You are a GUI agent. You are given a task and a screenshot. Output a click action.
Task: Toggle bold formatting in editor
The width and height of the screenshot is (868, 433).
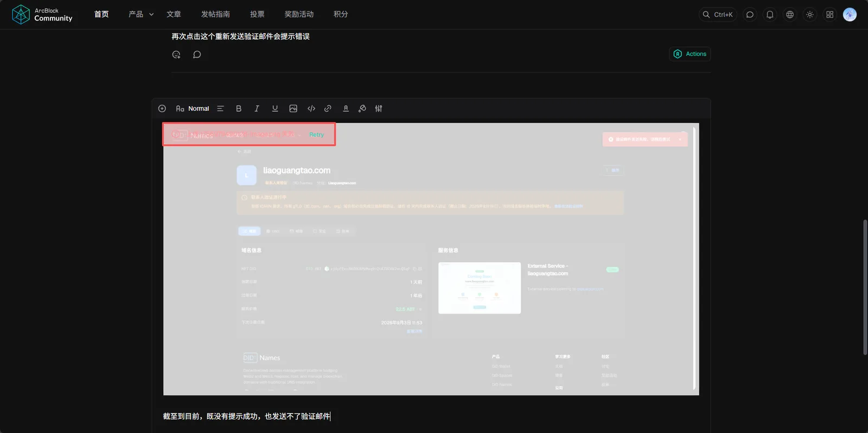[239, 109]
